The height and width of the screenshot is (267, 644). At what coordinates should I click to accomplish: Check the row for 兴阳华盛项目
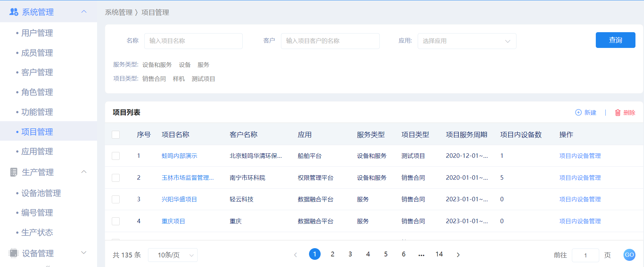[116, 199]
